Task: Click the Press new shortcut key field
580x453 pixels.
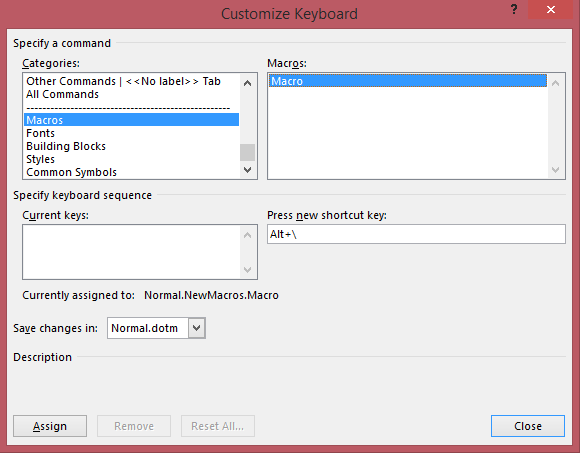Action: click(x=416, y=234)
